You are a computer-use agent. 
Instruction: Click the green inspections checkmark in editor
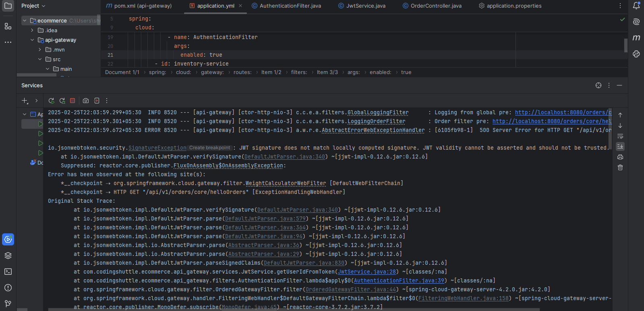[x=622, y=19]
